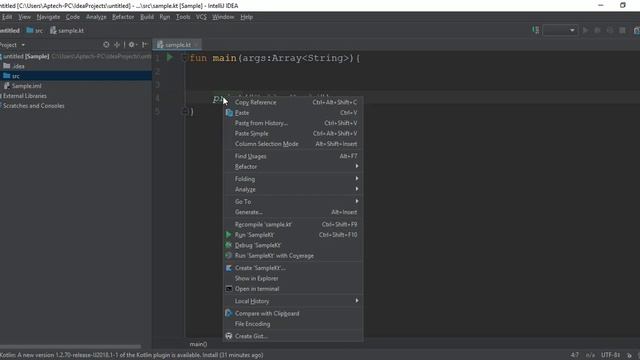Click File Encoding menu entry
This screenshot has height=360, width=640.
293,324
